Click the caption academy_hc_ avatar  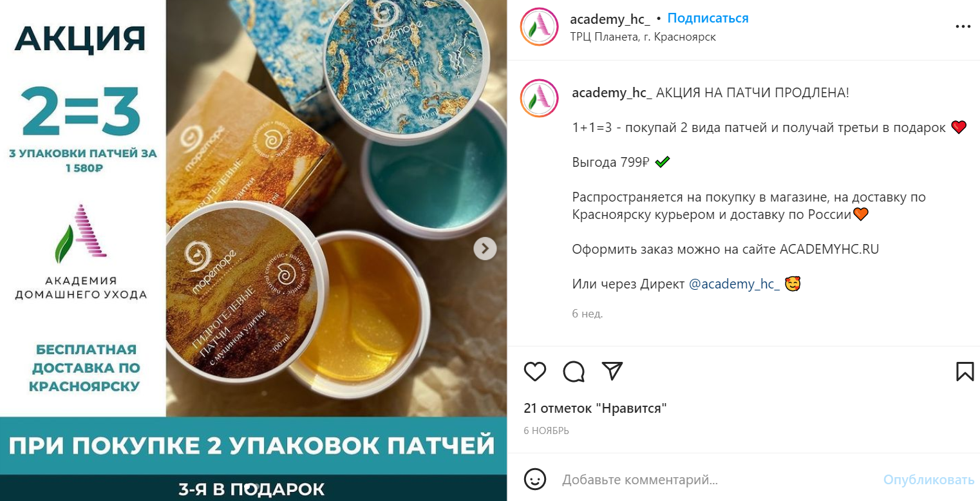click(539, 99)
